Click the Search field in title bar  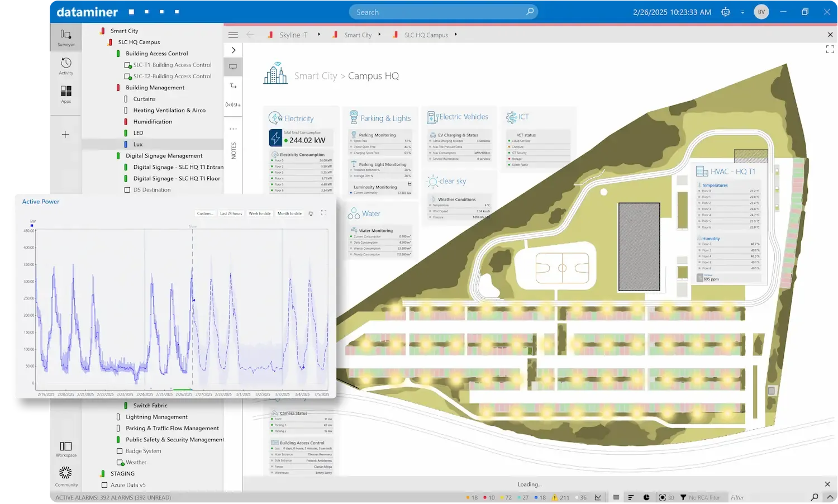(x=444, y=12)
